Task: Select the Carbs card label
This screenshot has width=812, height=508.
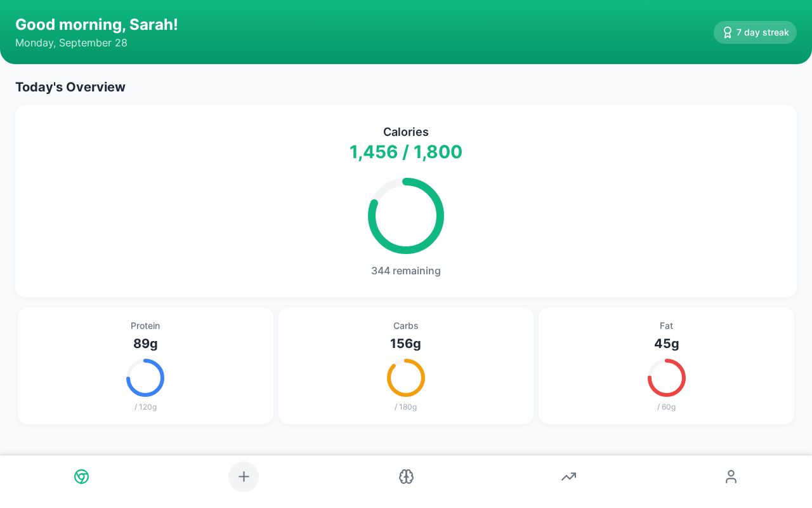Action: point(406,326)
